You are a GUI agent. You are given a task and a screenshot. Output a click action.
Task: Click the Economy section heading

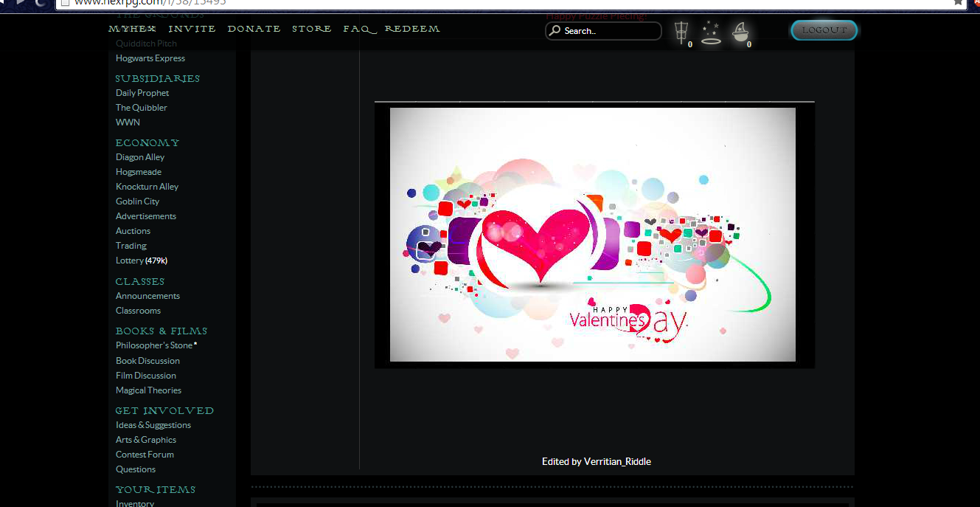(x=147, y=142)
